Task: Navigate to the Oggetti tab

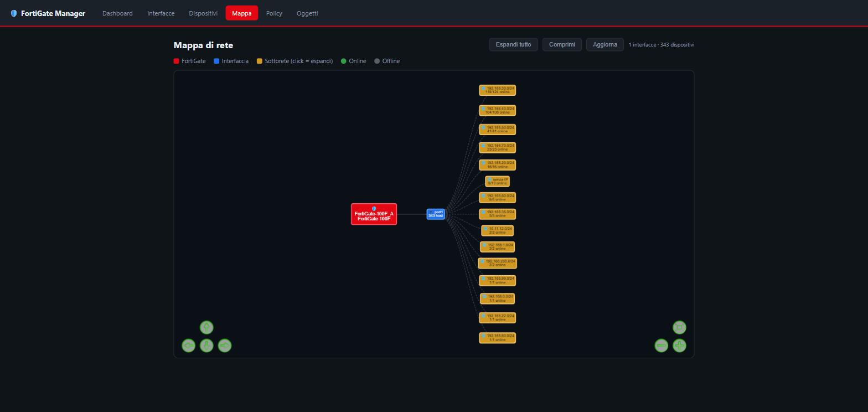Action: [307, 13]
